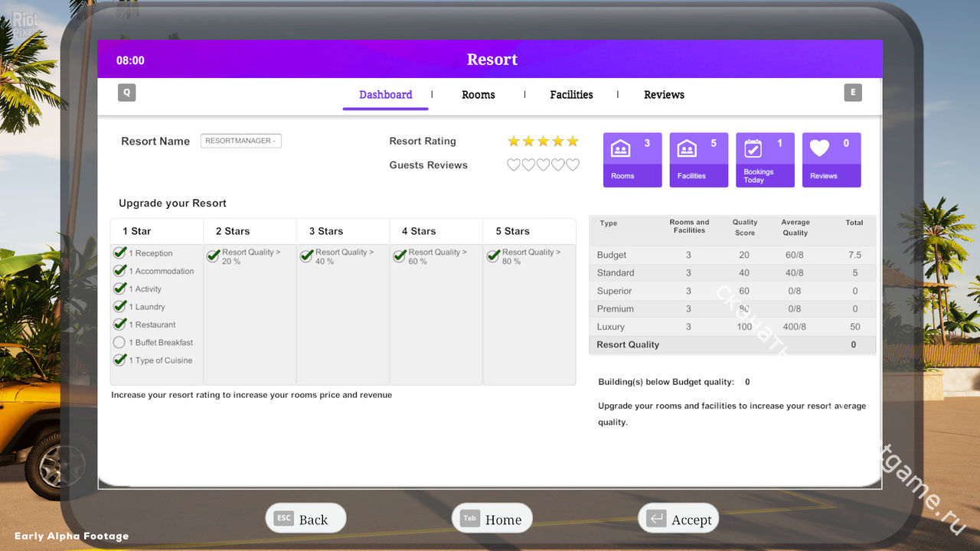
Task: Toggle the Resort Quality > 80 % checkbox
Action: click(x=493, y=256)
